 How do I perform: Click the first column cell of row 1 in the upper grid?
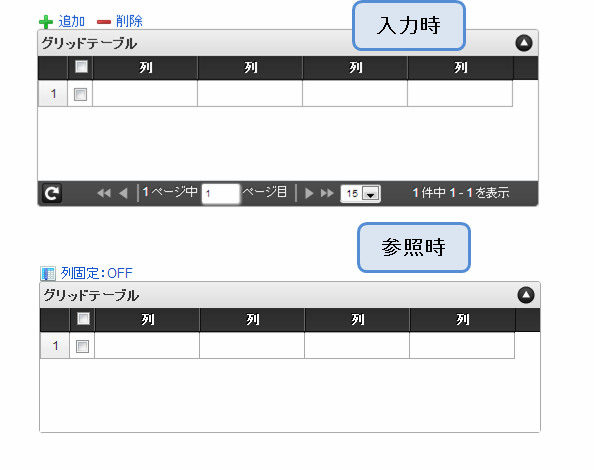coord(145,93)
